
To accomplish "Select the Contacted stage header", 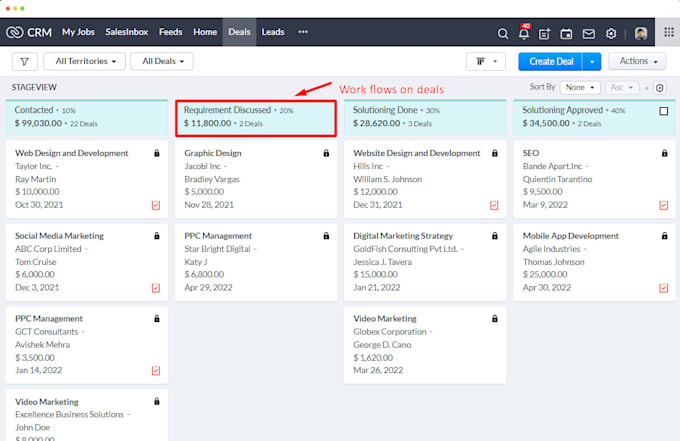I will pos(87,117).
